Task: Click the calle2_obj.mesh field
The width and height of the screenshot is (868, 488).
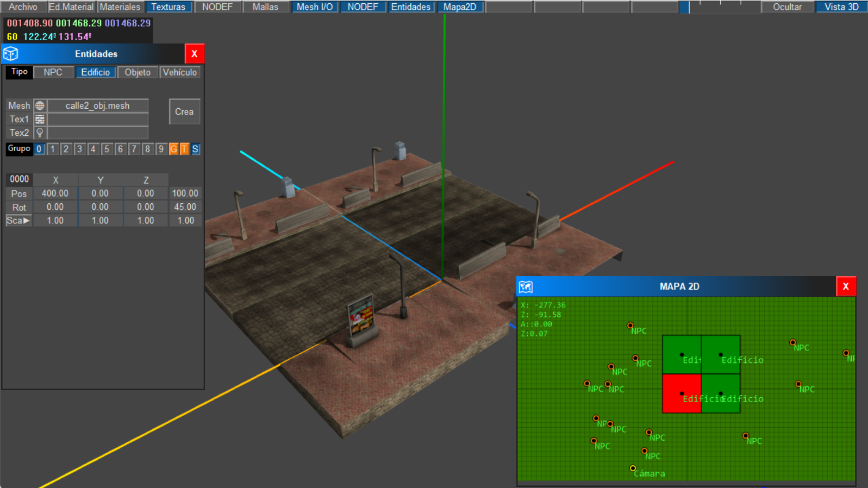Action: pyautogui.click(x=98, y=105)
